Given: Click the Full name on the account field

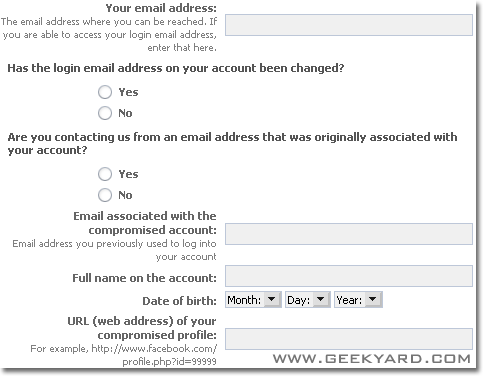Looking at the screenshot, I should [349, 276].
